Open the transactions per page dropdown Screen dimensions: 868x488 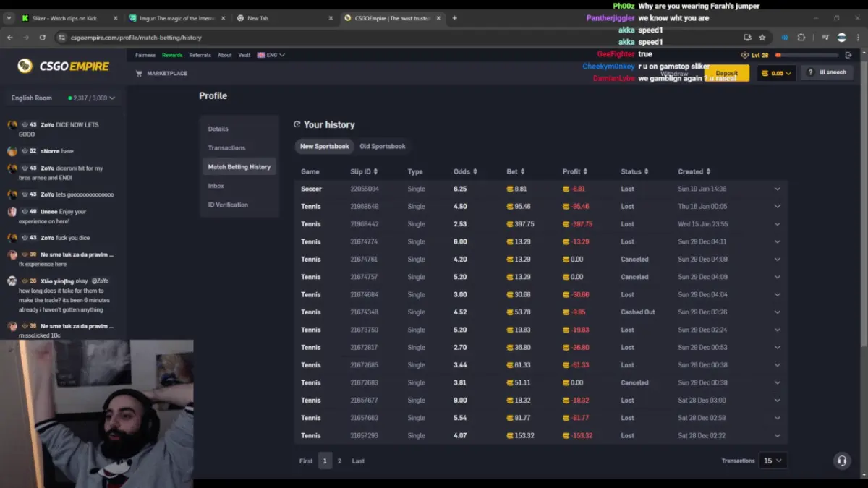click(x=772, y=461)
